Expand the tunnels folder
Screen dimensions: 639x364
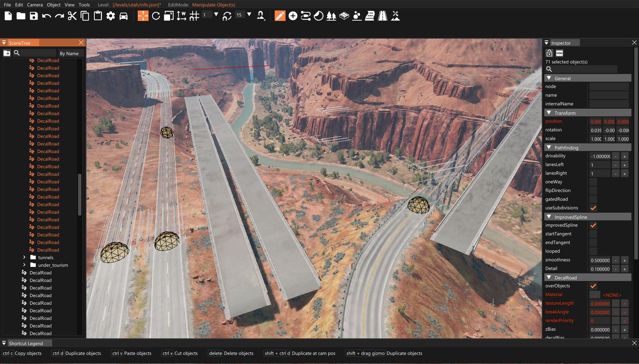[24, 257]
